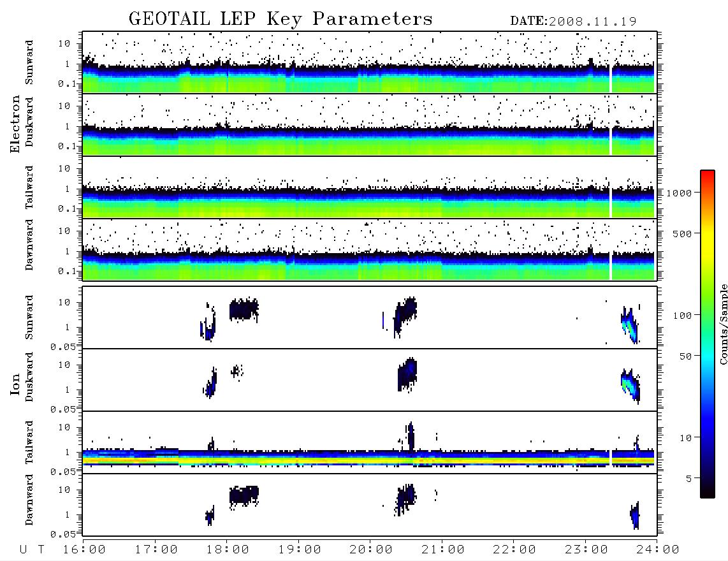This screenshot has width=728, height=561.
Task: Click the Electron Sunward panel label
Action: click(29, 62)
